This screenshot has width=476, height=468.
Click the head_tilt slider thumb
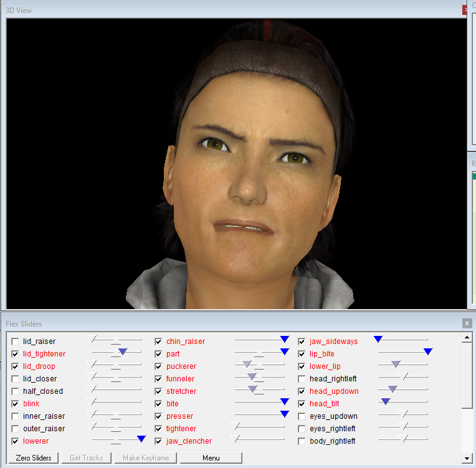coord(386,402)
